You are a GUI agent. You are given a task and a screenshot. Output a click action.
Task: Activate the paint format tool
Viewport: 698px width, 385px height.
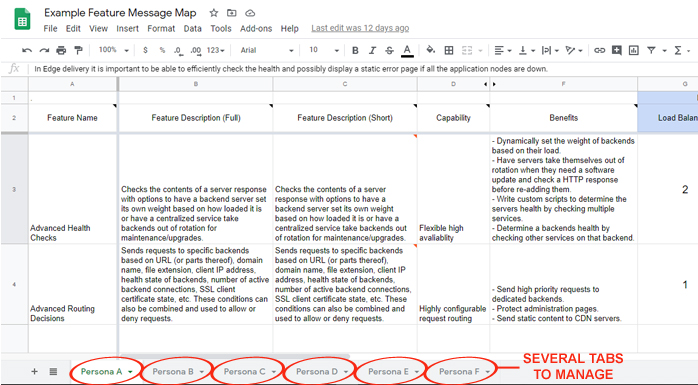click(x=78, y=50)
